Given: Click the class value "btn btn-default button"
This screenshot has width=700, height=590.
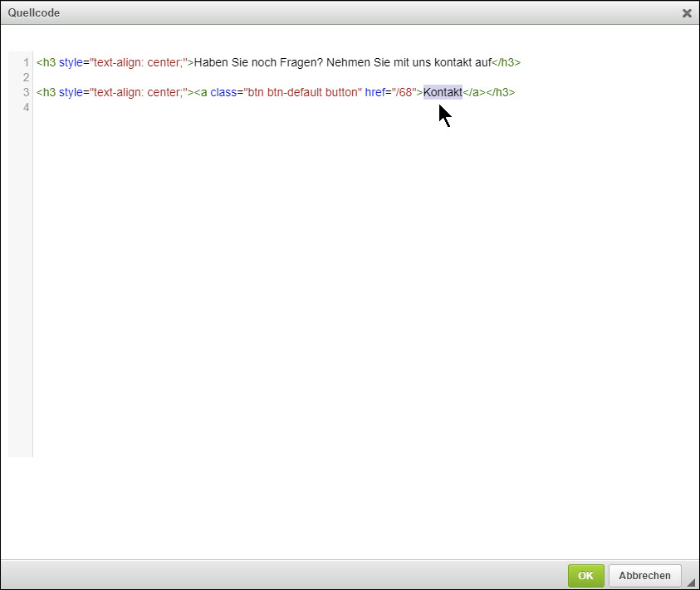Looking at the screenshot, I should 303,92.
